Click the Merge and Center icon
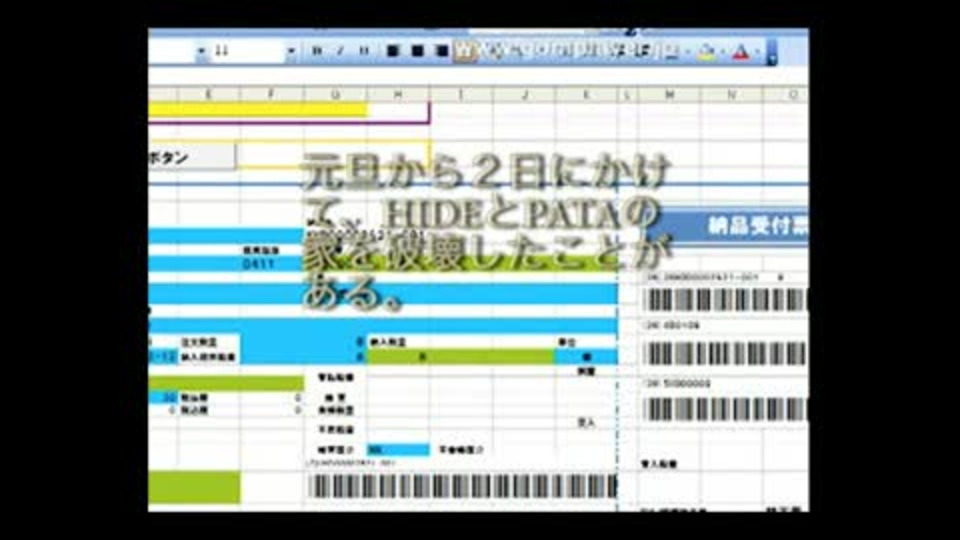Screen dimensions: 960x540 pyautogui.click(x=466, y=51)
